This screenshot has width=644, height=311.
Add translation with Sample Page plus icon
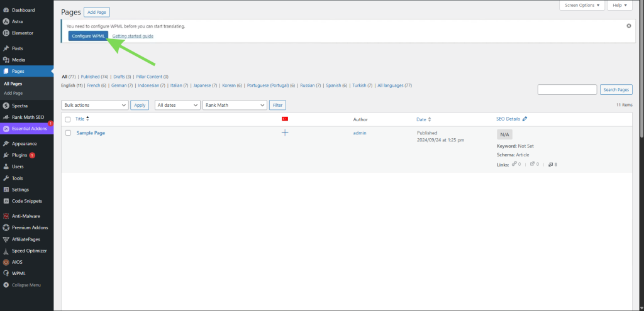285,133
